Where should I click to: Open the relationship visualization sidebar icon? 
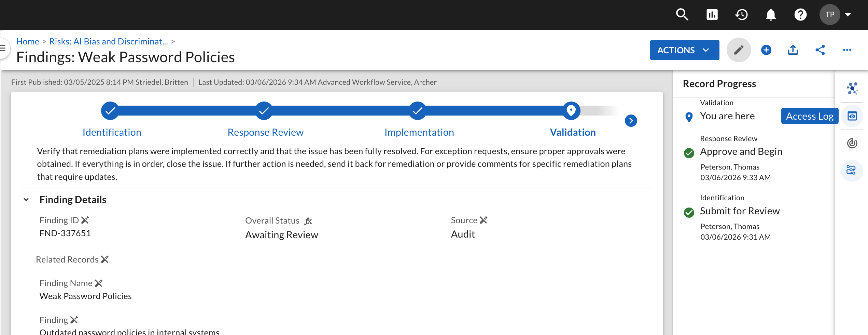[x=852, y=89]
